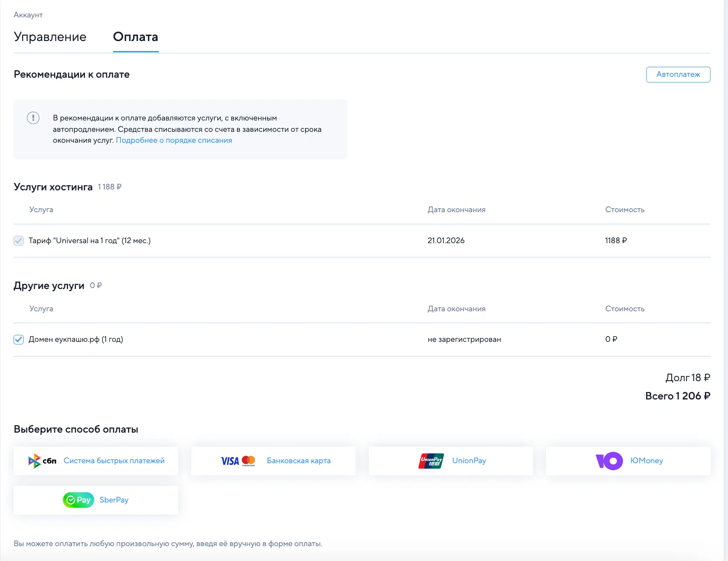Click the UnionPay logo icon
The width and height of the screenshot is (728, 561).
click(x=431, y=461)
